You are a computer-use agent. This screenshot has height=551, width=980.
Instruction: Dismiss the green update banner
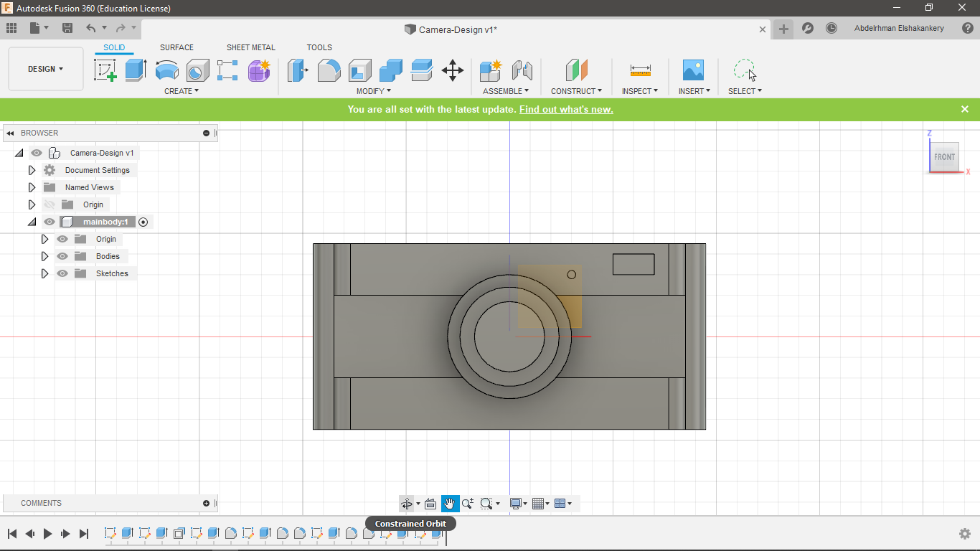pos(965,109)
